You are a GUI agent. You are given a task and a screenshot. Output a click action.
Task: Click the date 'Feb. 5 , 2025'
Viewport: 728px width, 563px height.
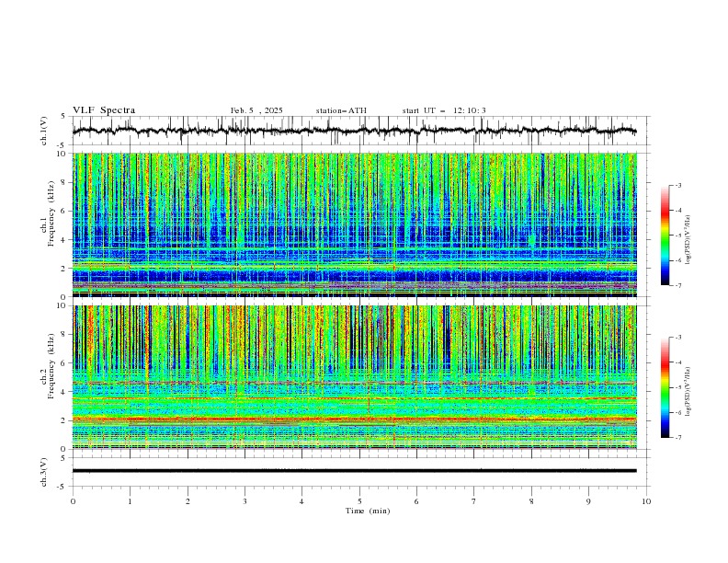pyautogui.click(x=256, y=110)
